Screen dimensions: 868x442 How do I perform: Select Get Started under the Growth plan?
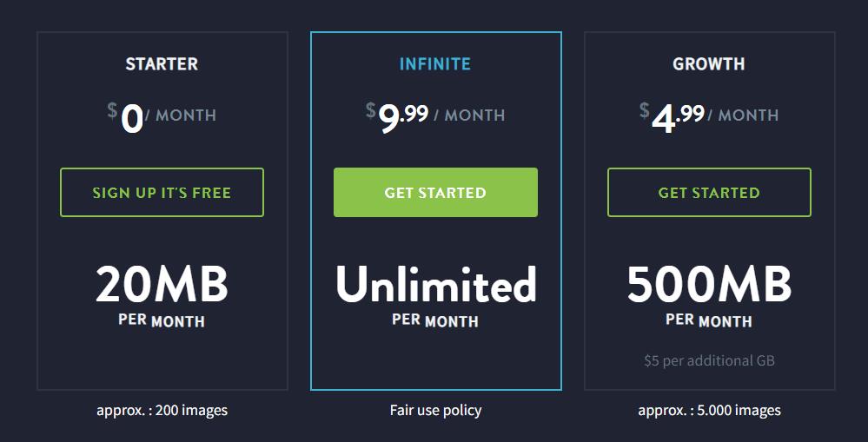709,193
